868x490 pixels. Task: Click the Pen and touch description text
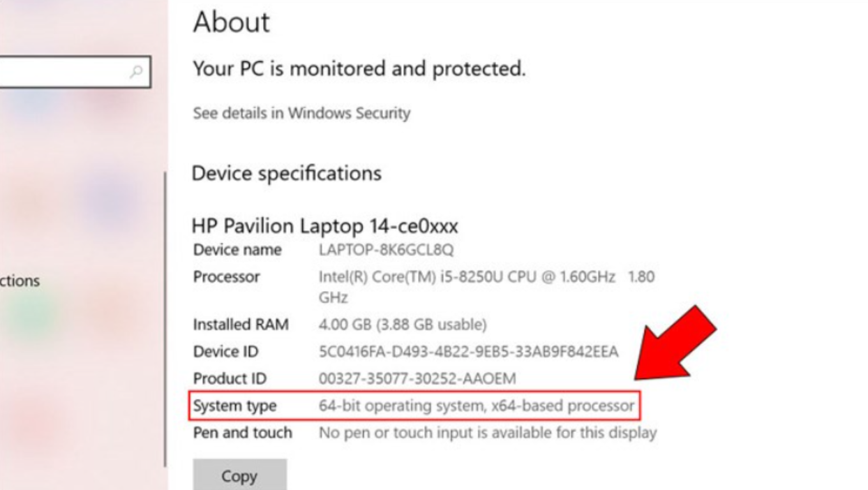(x=487, y=433)
